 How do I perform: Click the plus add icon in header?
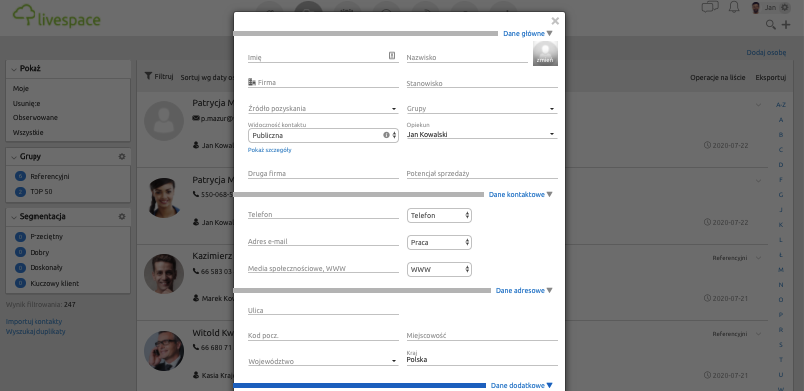tap(786, 25)
